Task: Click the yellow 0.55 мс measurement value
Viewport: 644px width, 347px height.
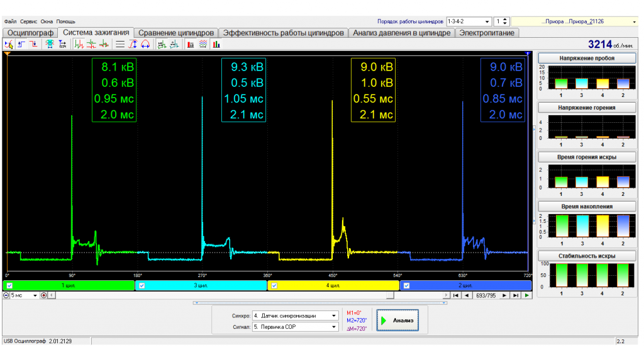Action: 373,99
